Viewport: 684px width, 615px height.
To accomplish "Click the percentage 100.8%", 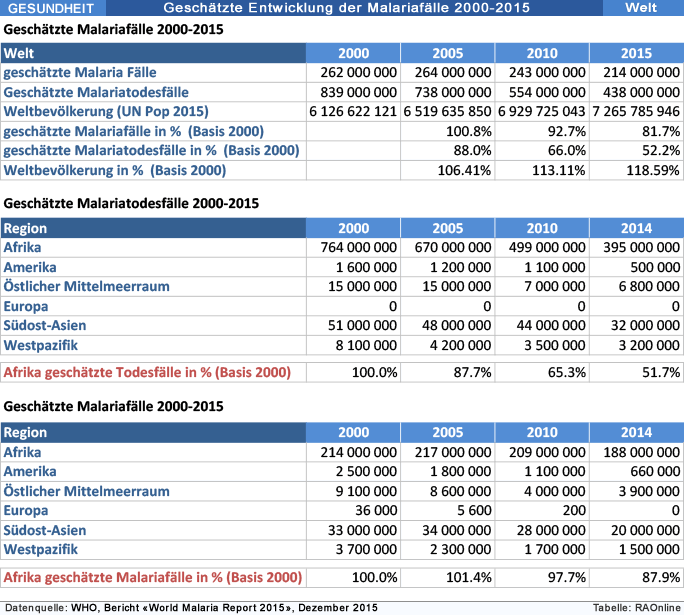I will tap(469, 131).
